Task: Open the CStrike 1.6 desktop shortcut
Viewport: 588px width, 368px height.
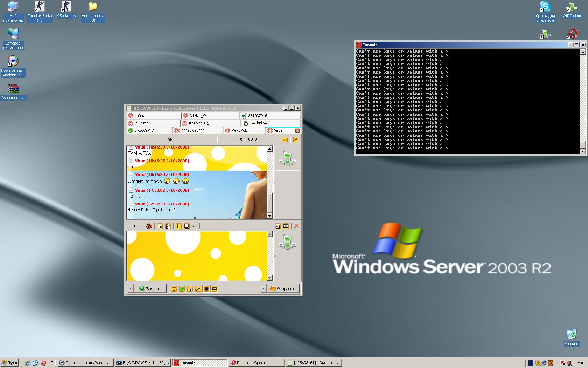Action: point(66,10)
